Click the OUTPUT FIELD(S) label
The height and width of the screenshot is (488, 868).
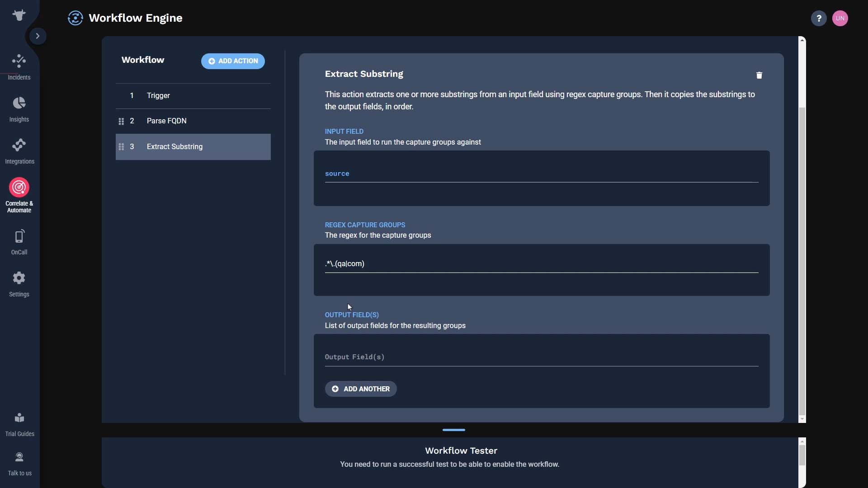coord(352,315)
